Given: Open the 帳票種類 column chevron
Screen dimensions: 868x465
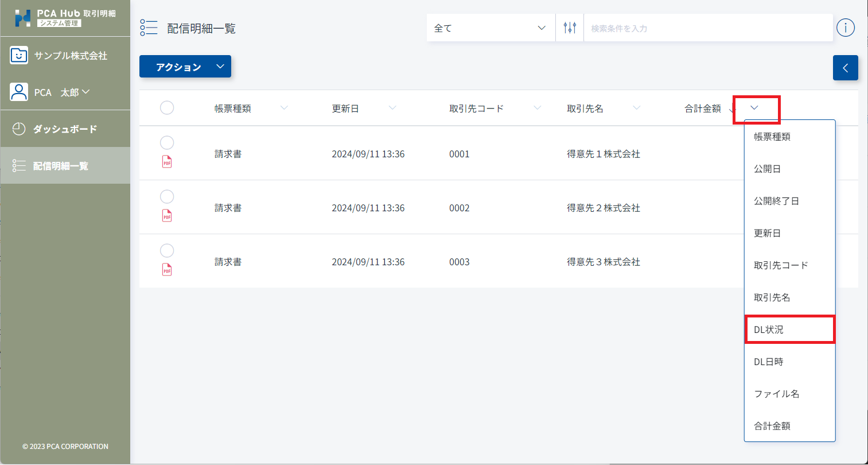Looking at the screenshot, I should [284, 108].
